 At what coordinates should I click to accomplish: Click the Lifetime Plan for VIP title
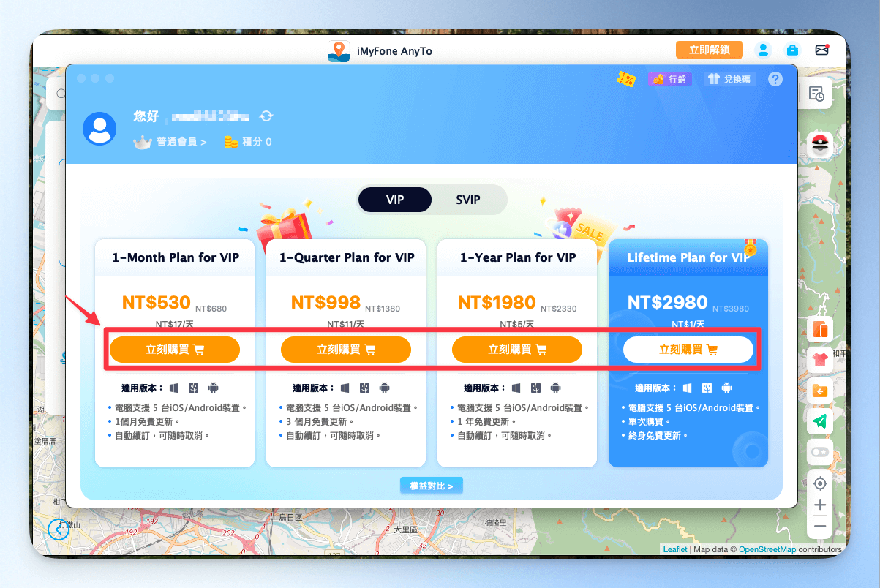(689, 257)
